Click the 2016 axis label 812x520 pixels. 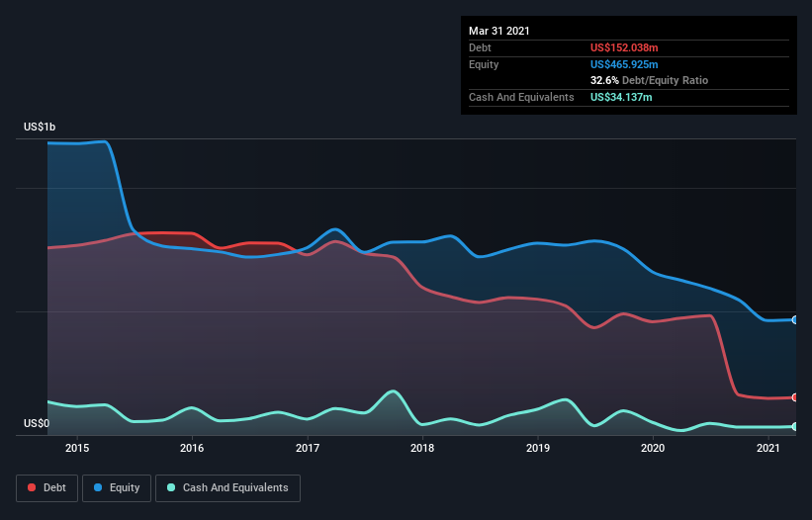point(192,448)
